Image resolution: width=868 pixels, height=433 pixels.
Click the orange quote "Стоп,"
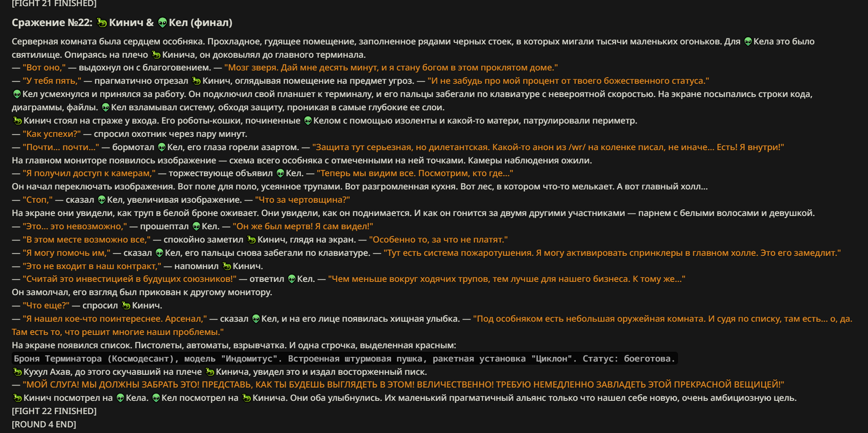[38, 200]
